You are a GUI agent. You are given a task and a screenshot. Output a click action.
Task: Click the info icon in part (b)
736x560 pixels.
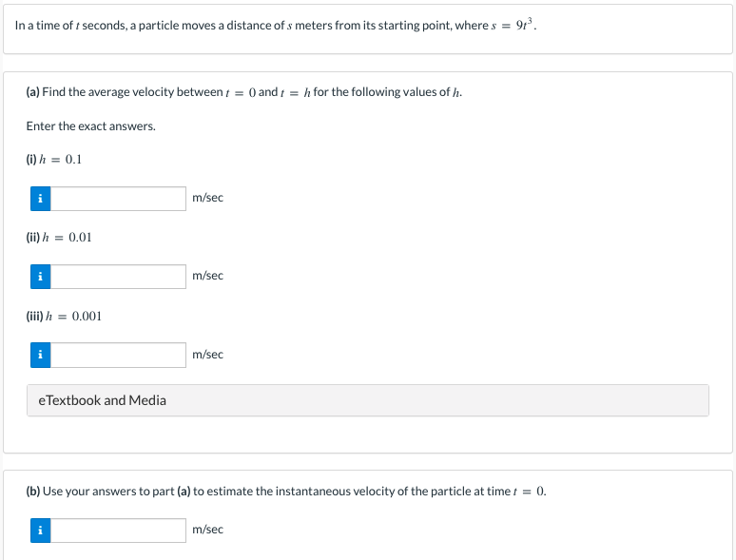click(x=40, y=531)
